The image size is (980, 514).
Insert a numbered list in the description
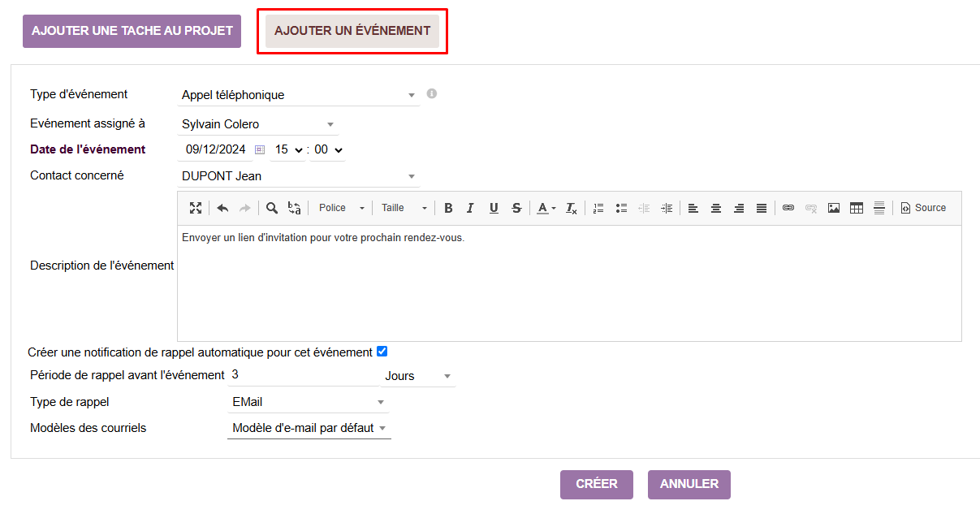[x=598, y=208]
